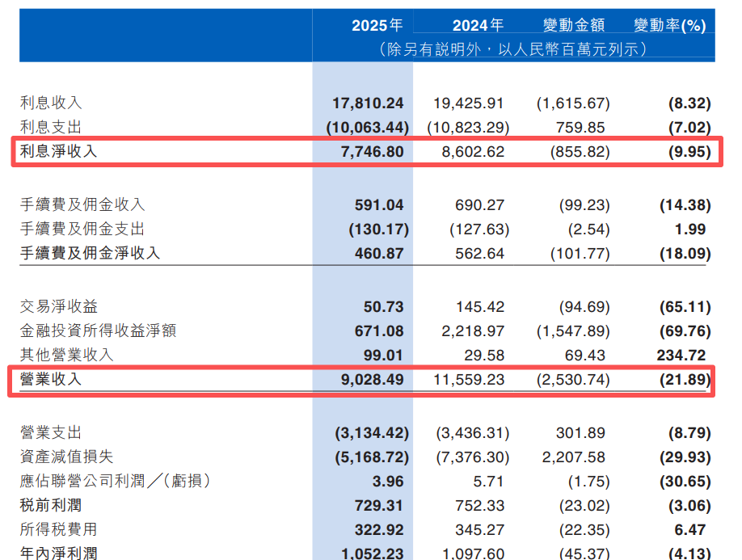This screenshot has width=742, height=560.
Task: Click the unit note 以人民幣百萬元列示
Action: (568, 49)
